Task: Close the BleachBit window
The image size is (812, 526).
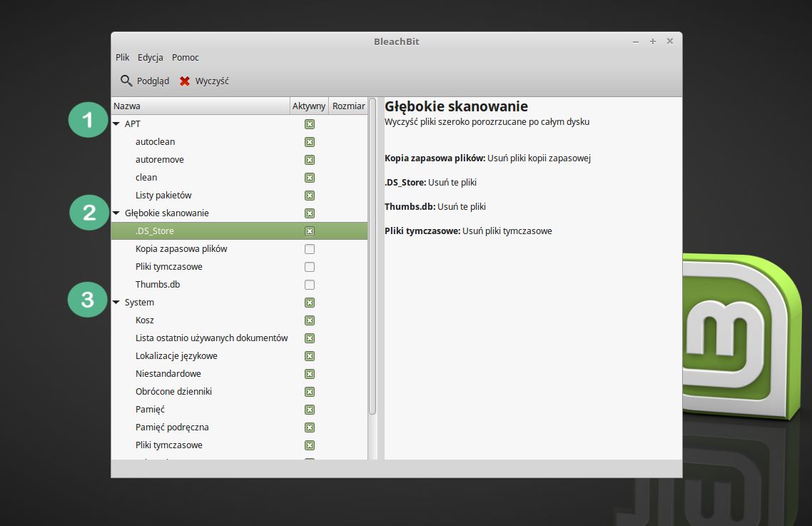Action: point(669,41)
